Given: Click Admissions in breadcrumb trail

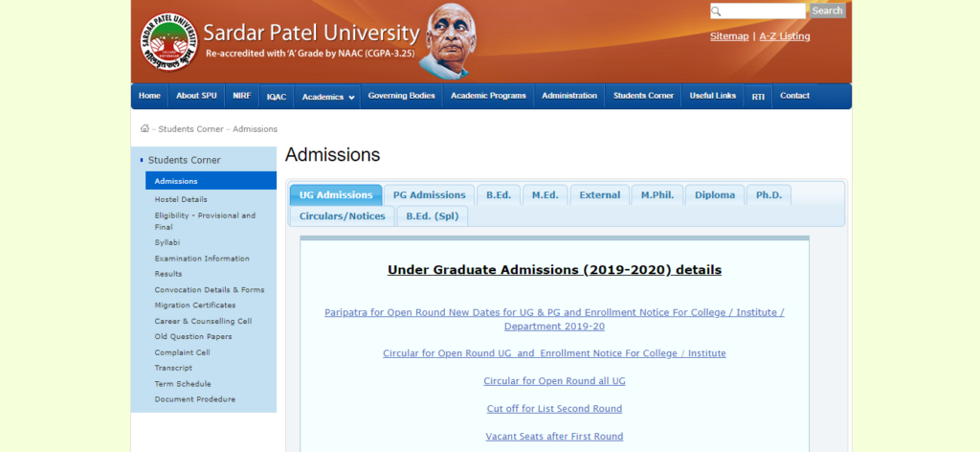Looking at the screenshot, I should (x=255, y=128).
